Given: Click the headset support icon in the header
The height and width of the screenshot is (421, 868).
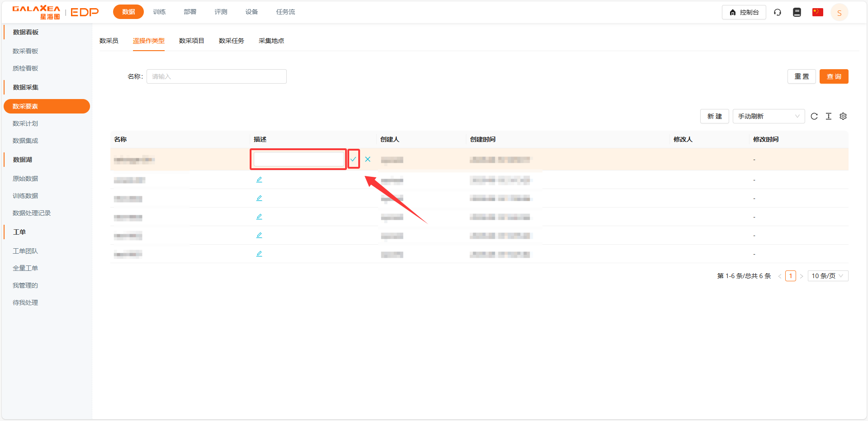Looking at the screenshot, I should pos(778,12).
